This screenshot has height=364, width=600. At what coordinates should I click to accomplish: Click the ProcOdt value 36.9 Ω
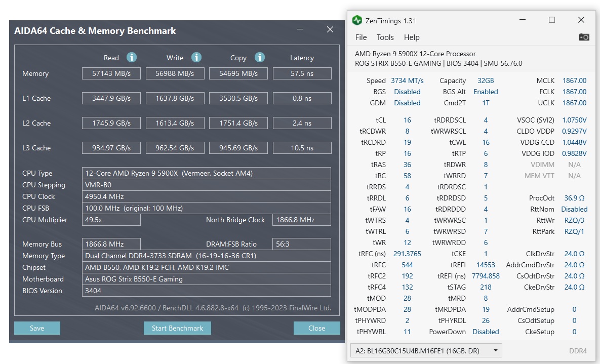click(x=574, y=198)
